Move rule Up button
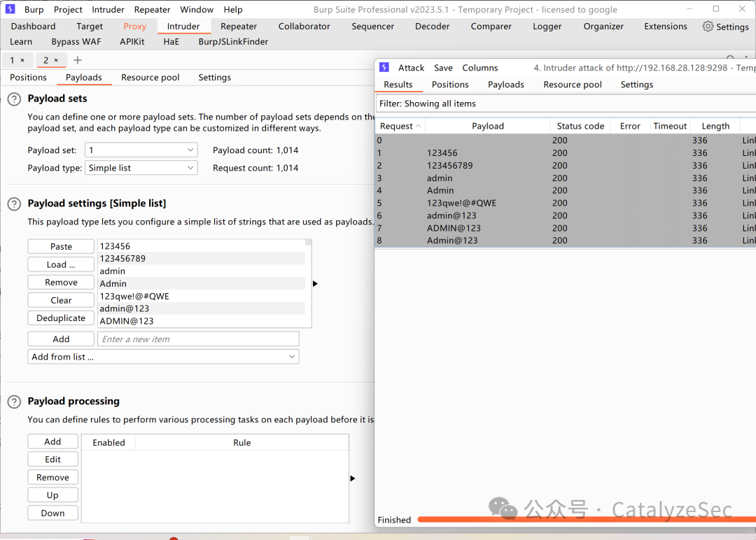756x540 pixels. click(52, 495)
